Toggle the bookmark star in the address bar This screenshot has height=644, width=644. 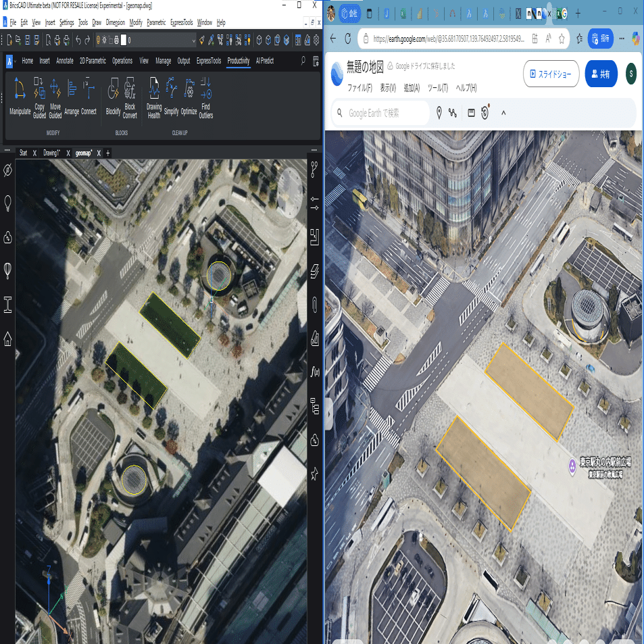[x=562, y=39]
